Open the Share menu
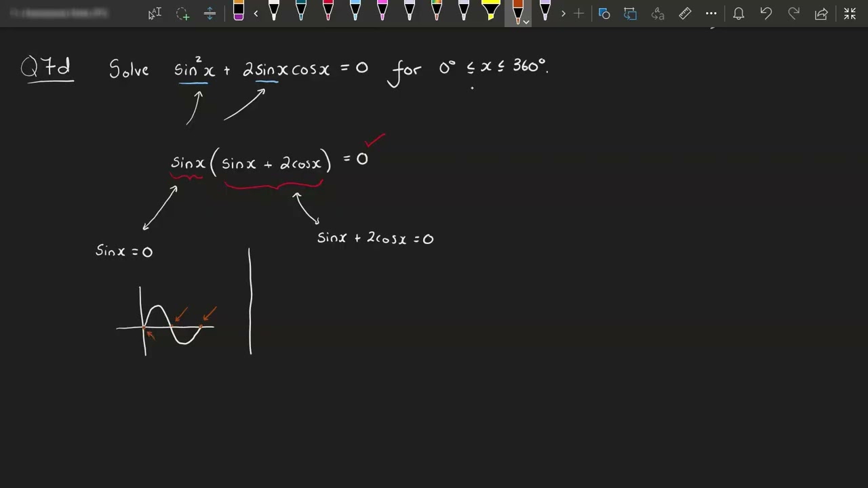This screenshot has height=488, width=868. pos(821,14)
